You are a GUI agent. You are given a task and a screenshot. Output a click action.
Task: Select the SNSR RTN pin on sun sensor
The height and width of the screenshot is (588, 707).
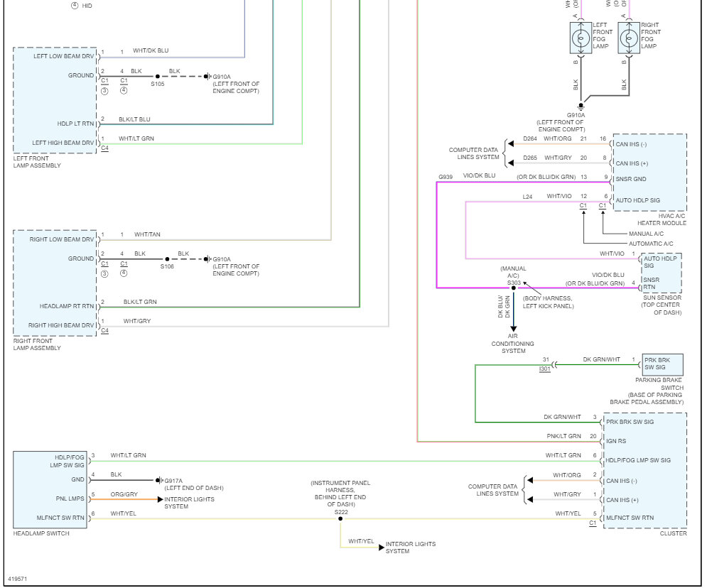[651, 283]
